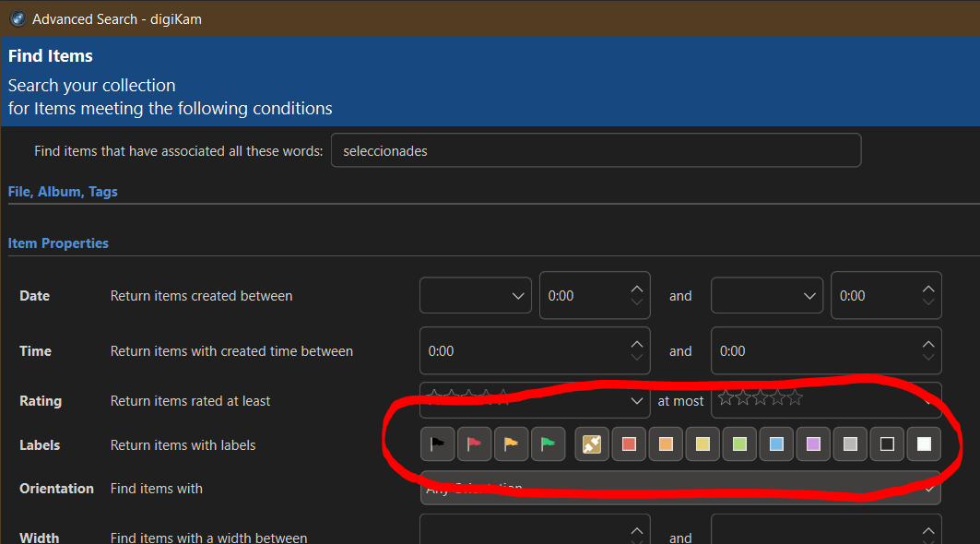
Task: Click the digiKam app icon in title bar
Action: (17, 18)
